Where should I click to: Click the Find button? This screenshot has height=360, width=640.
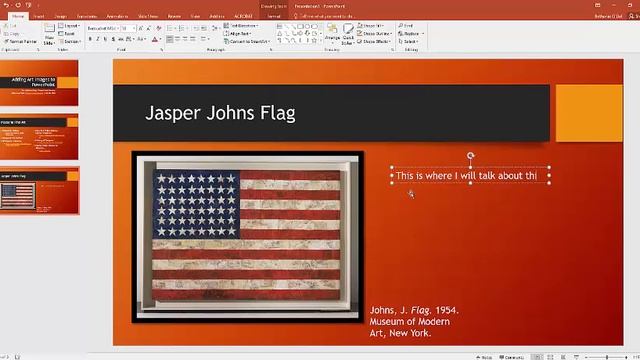tap(406, 26)
